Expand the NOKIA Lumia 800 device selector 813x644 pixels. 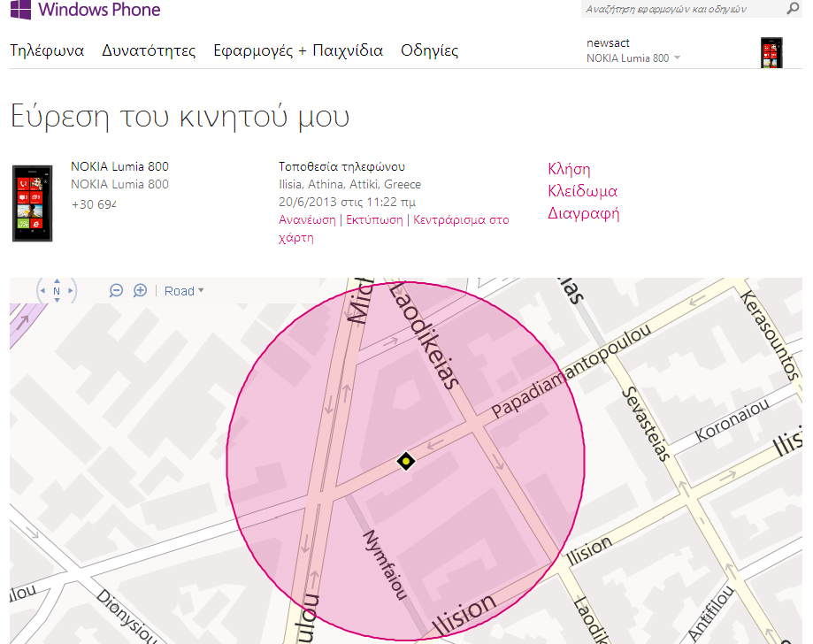click(x=633, y=58)
